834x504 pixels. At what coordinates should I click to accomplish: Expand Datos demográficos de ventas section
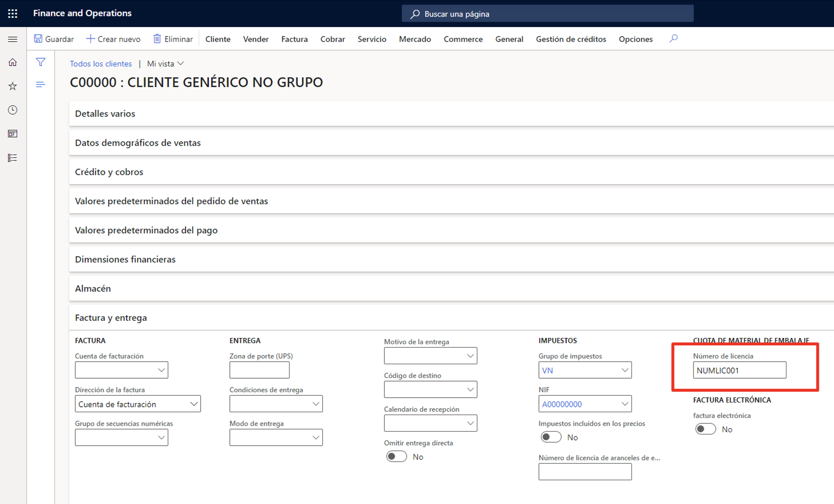coord(452,143)
